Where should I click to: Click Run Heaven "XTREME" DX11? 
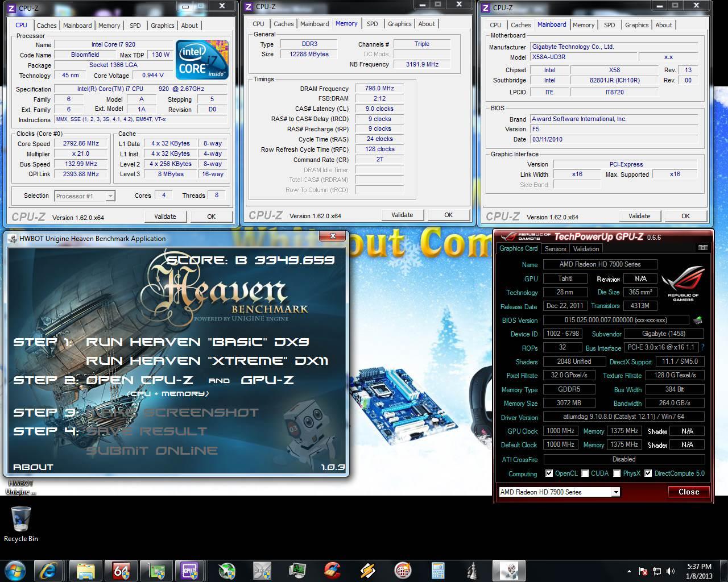click(207, 361)
